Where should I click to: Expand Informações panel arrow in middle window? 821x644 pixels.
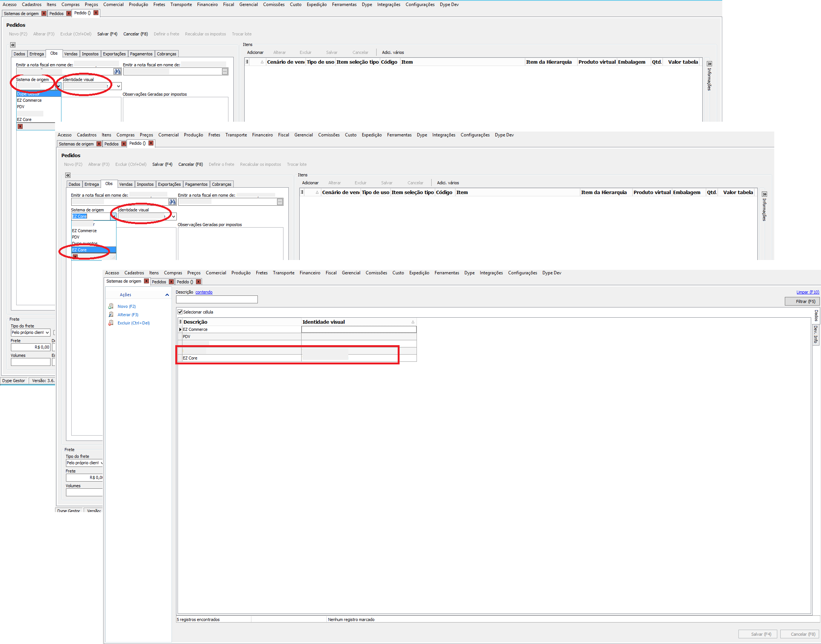click(x=764, y=194)
